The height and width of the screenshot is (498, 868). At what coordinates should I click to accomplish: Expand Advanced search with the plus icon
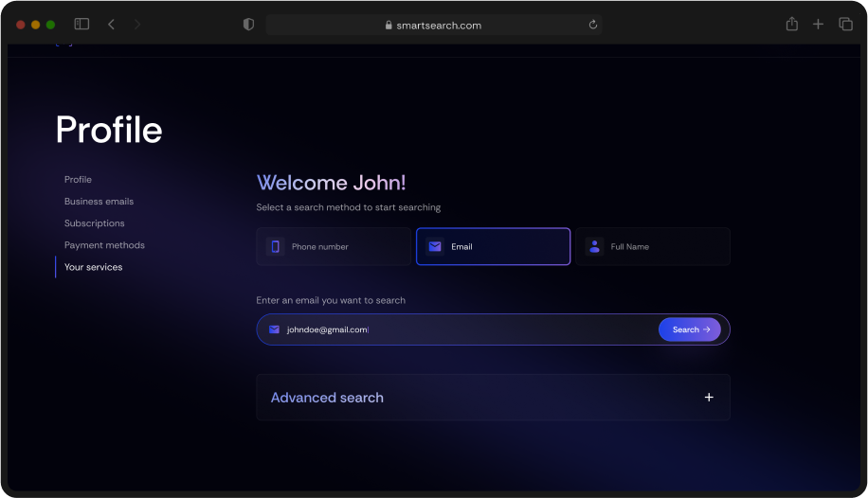(x=709, y=398)
